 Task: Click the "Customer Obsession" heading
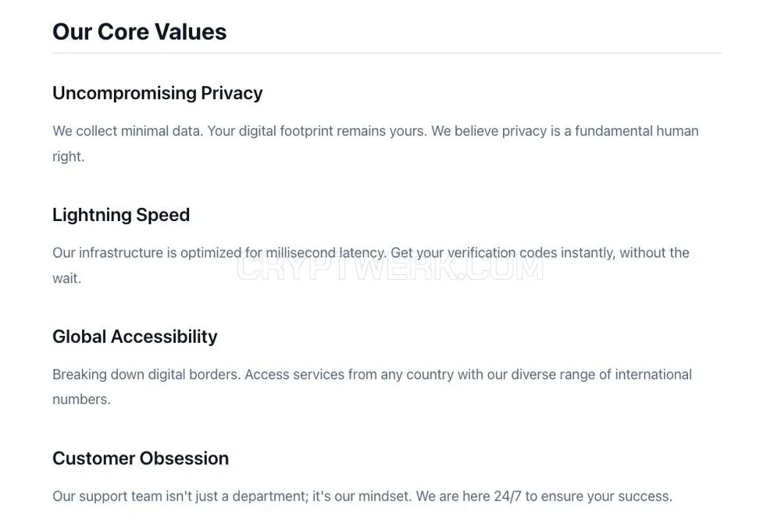tap(141, 459)
